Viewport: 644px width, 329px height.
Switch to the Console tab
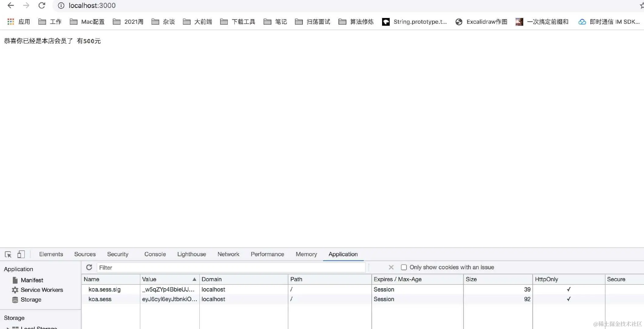[x=155, y=254]
